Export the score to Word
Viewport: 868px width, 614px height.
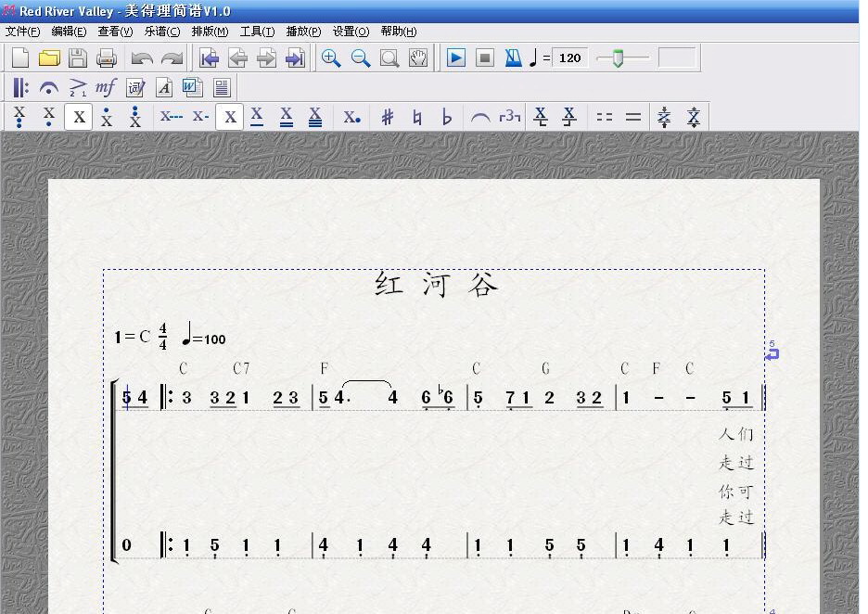(192, 87)
